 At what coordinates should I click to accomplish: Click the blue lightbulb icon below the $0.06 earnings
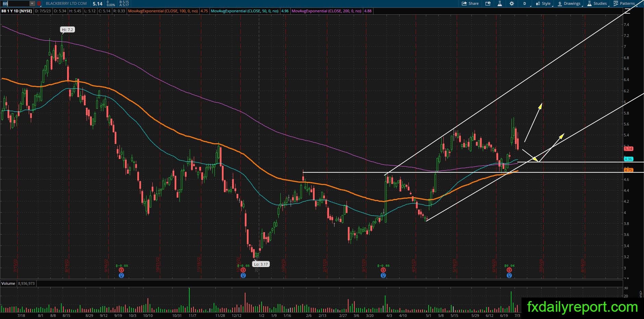tap(509, 275)
